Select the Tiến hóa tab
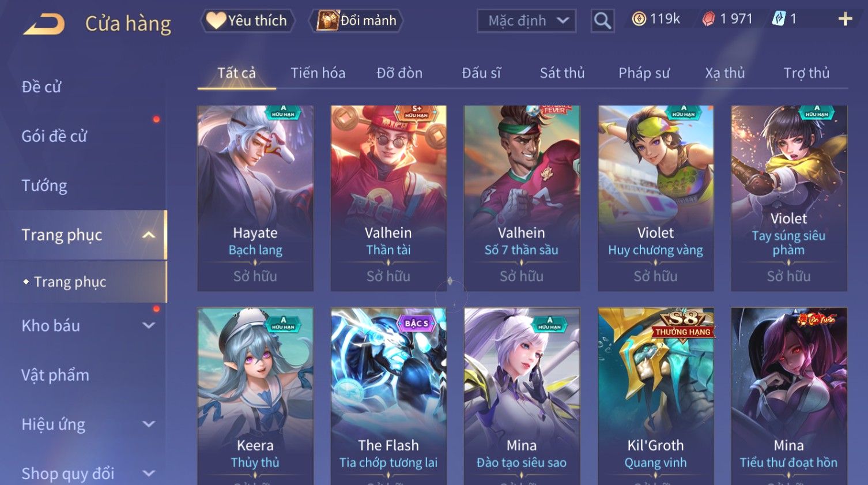Screen dimensions: 868x485 pos(318,73)
